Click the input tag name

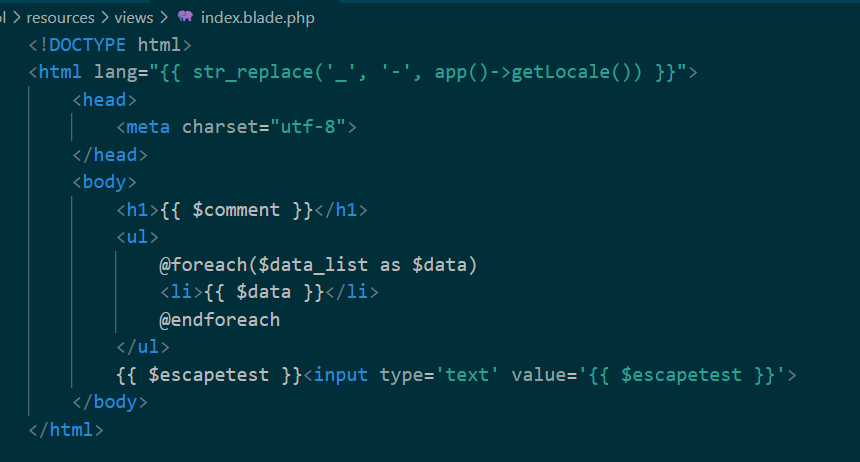point(341,375)
